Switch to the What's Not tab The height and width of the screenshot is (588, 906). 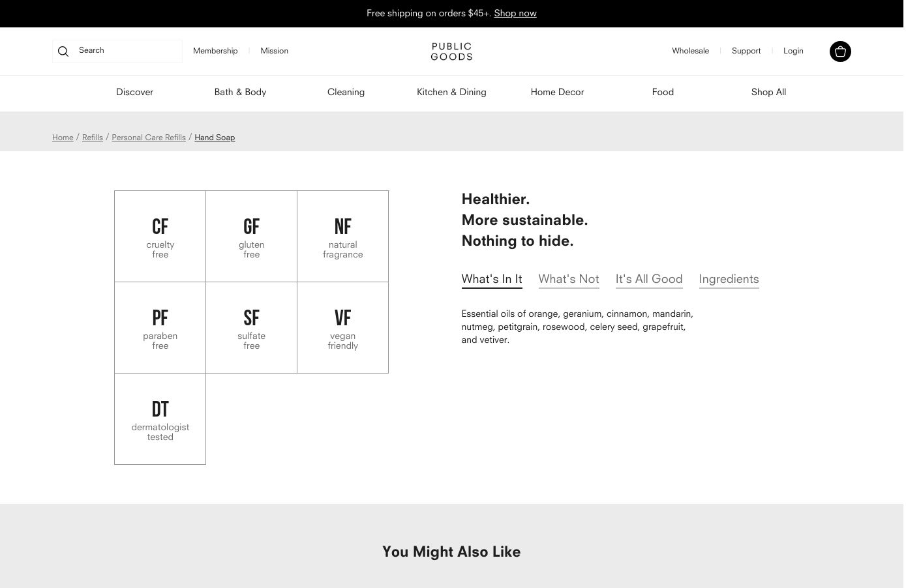click(x=568, y=279)
